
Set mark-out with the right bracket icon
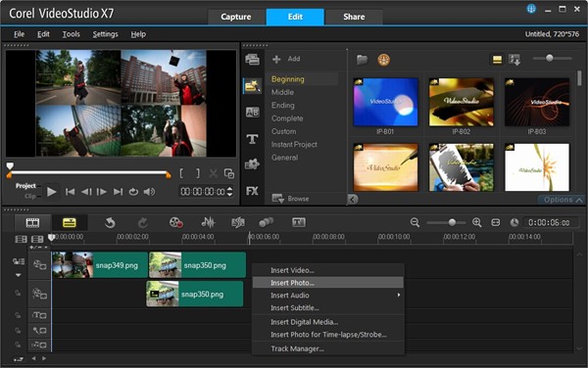[198, 173]
